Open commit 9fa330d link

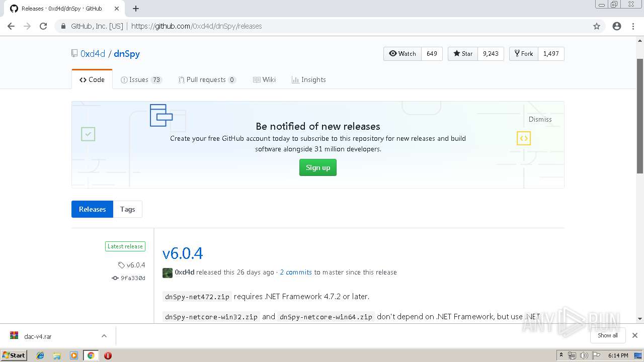pyautogui.click(x=129, y=278)
